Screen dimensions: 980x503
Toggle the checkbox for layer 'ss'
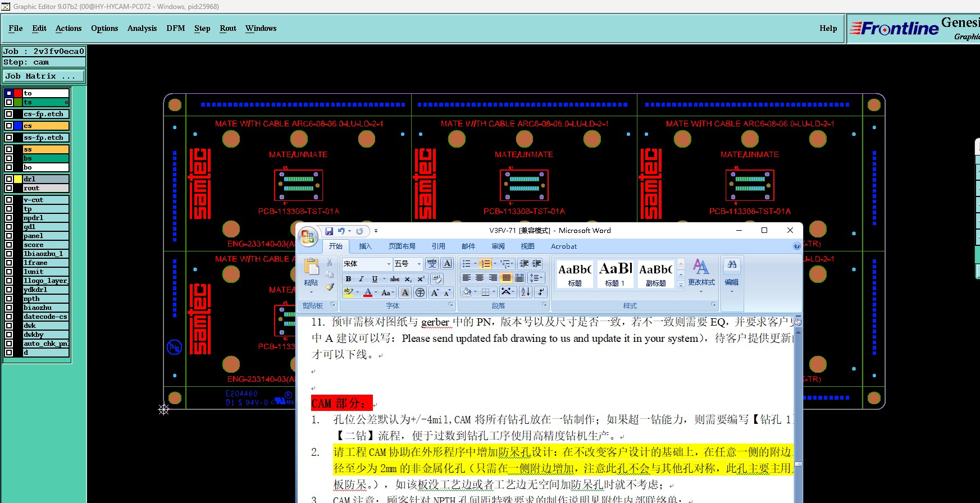point(9,149)
